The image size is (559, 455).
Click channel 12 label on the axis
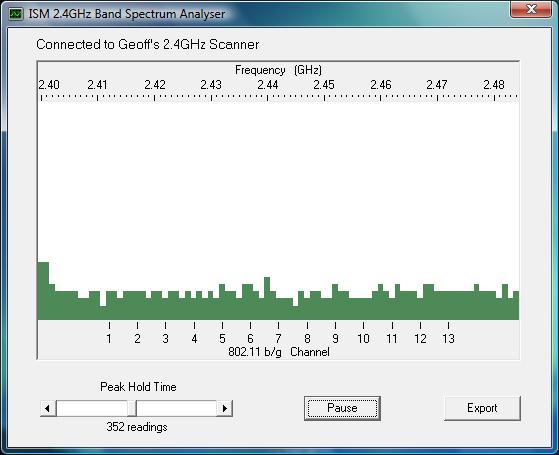pyautogui.click(x=420, y=338)
